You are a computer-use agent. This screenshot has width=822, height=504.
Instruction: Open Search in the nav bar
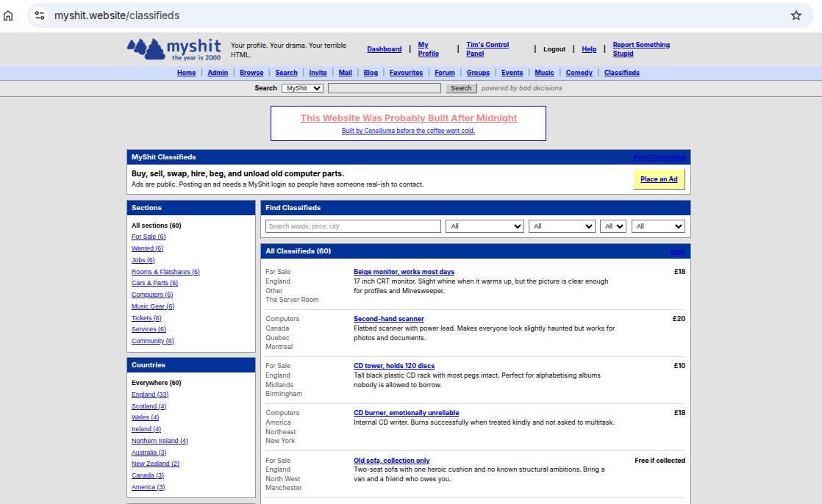coord(286,73)
